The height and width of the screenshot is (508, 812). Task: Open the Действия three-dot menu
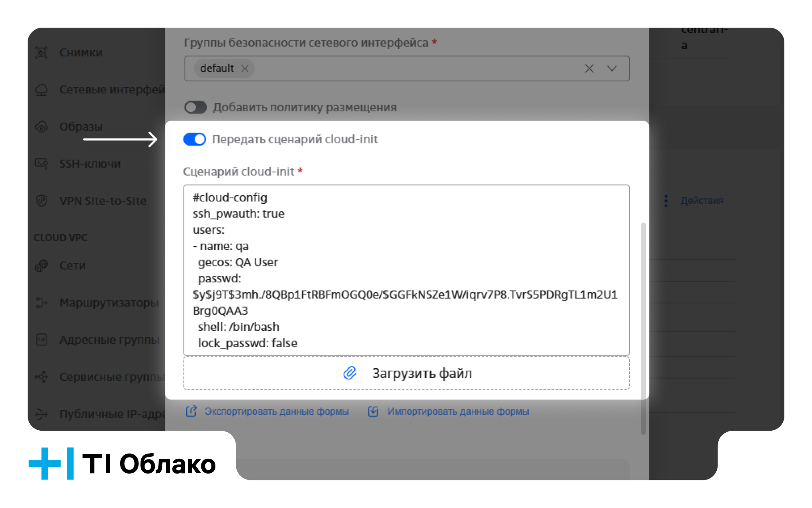click(666, 201)
